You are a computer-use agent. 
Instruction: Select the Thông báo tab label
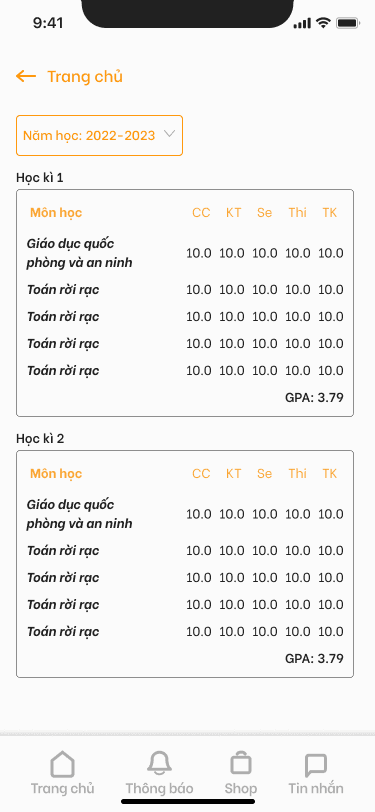(x=159, y=789)
